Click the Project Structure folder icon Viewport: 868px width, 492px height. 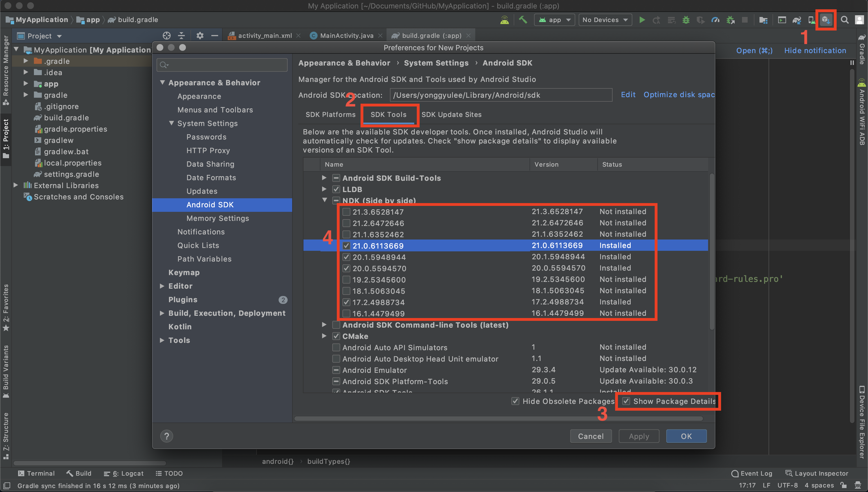click(x=763, y=20)
